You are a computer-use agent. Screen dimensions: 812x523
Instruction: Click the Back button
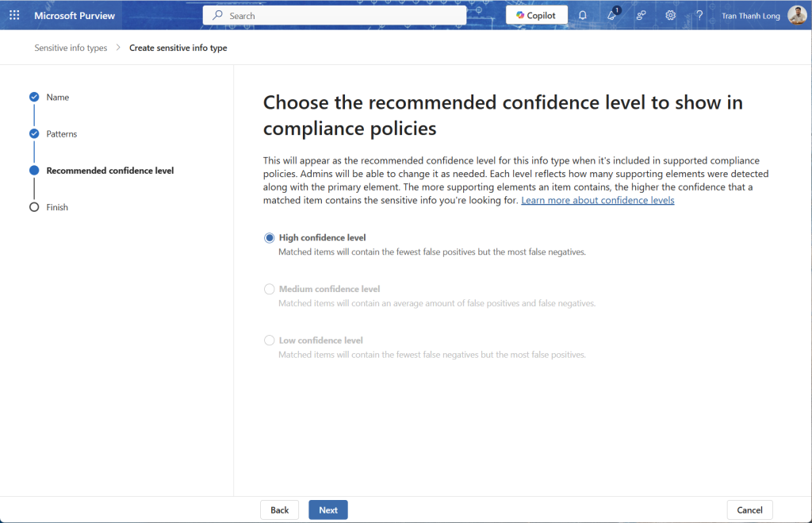click(279, 510)
